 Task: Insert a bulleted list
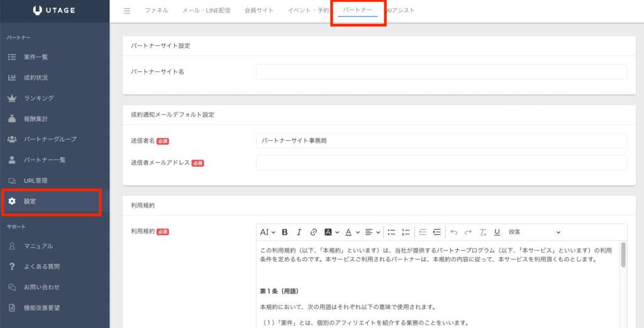(391, 232)
